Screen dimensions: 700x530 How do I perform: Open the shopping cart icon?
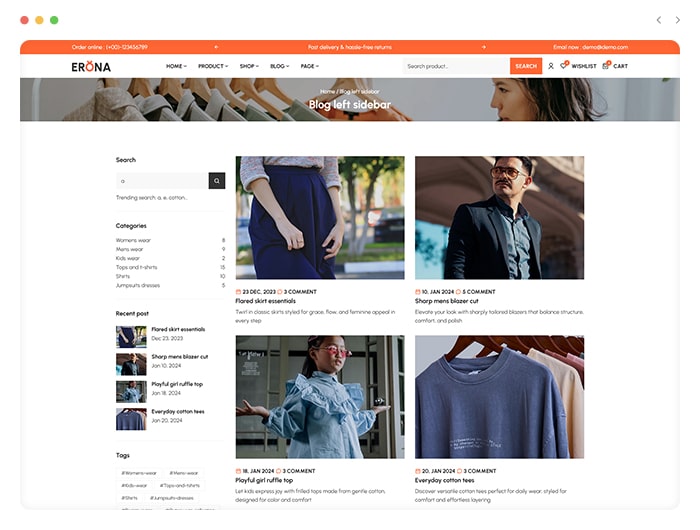[x=606, y=66]
